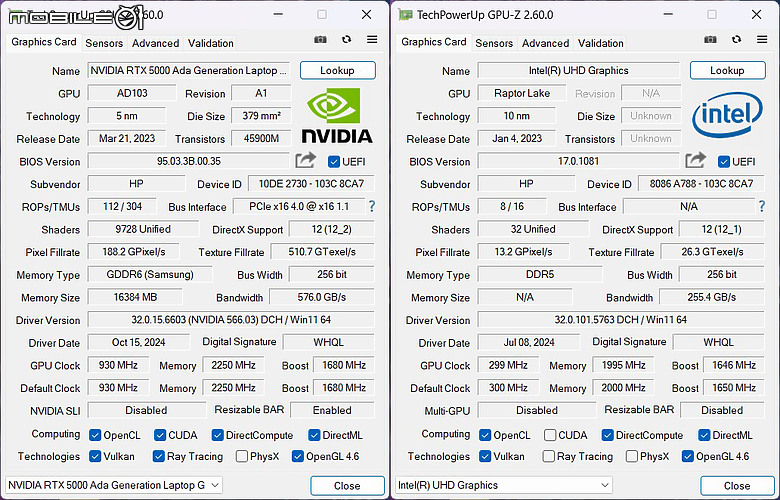780x500 pixels.
Task: Toggle Vulkan checkbox in Intel window
Action: [x=485, y=456]
